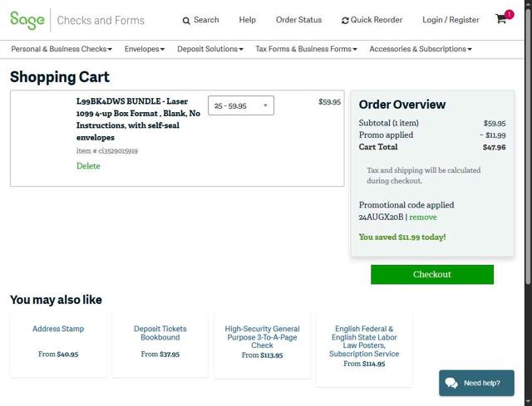This screenshot has height=406, width=532.
Task: Open the shopping cart icon
Action: [x=501, y=19]
